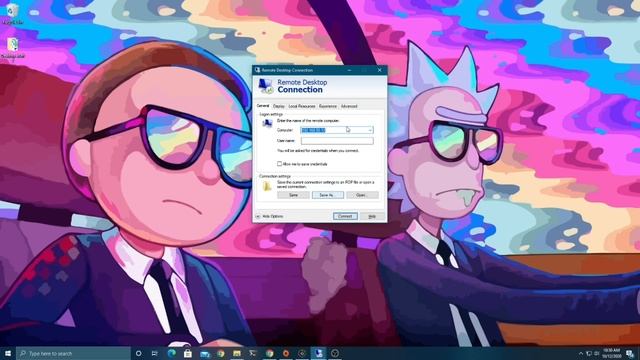
Task: Open the Action Center notifications icon
Action: pos(630,353)
